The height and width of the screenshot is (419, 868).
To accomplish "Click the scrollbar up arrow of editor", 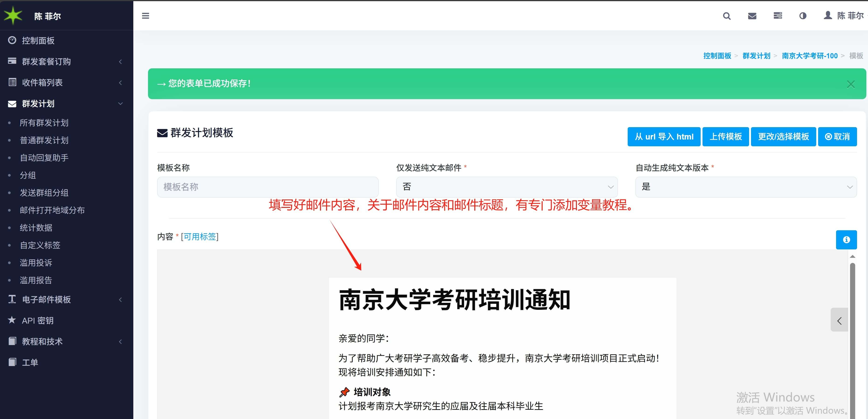I will pos(853,256).
